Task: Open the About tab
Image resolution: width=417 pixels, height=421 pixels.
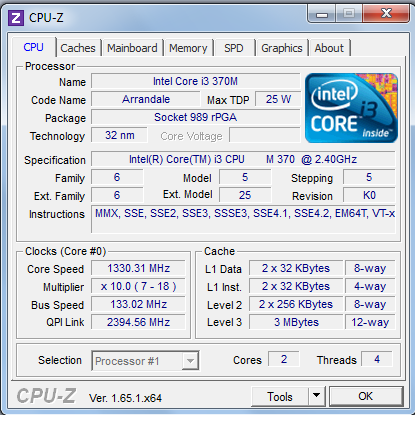Action: tap(329, 48)
